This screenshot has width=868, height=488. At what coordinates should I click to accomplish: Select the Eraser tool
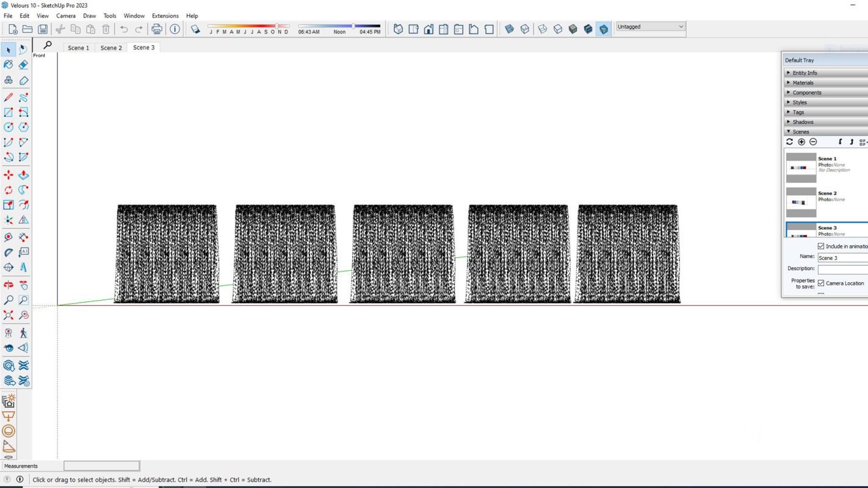coord(23,65)
